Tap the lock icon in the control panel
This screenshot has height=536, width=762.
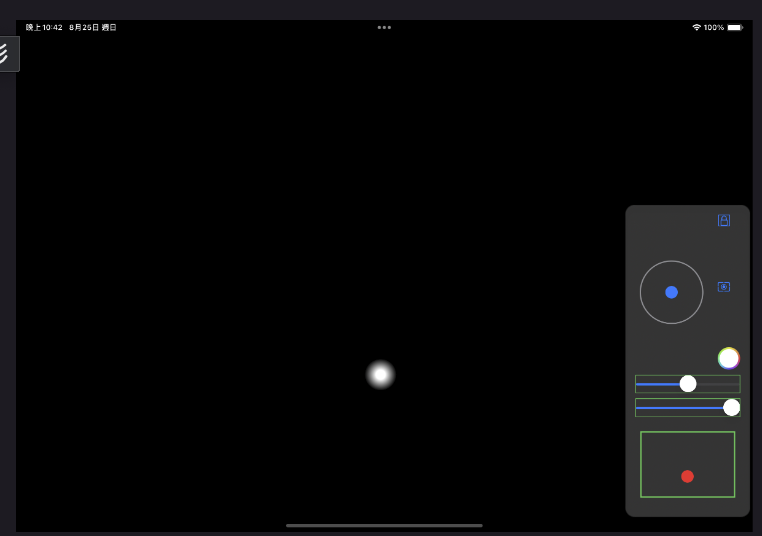coord(724,220)
